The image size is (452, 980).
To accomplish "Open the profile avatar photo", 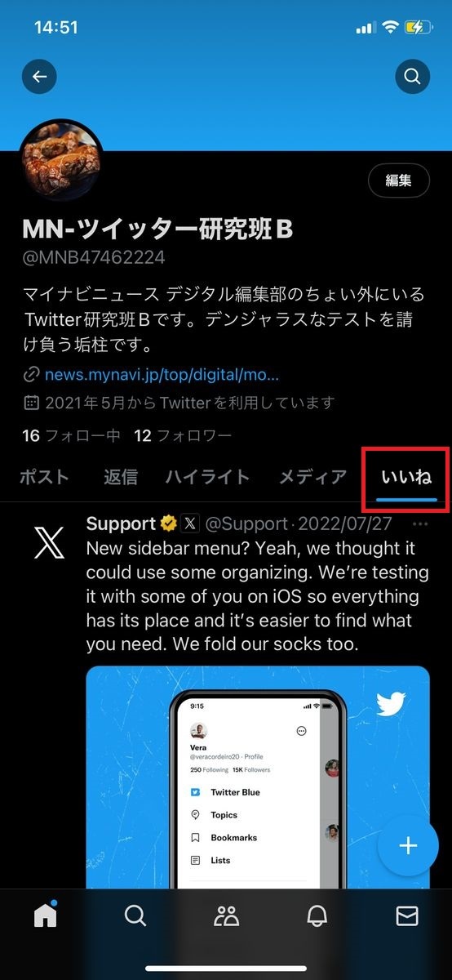I will pyautogui.click(x=61, y=160).
